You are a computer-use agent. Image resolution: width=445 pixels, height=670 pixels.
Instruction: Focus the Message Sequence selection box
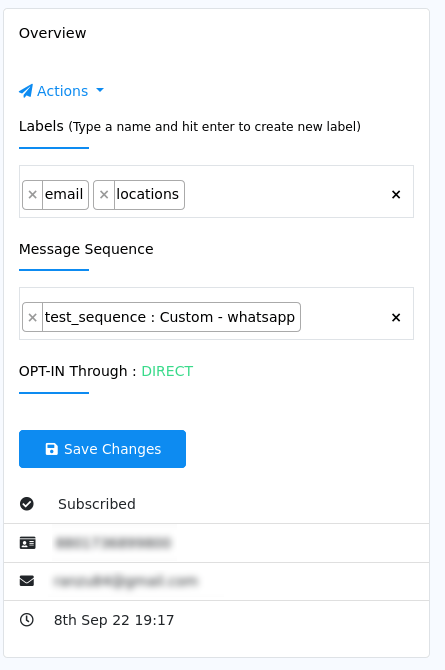[216, 314]
